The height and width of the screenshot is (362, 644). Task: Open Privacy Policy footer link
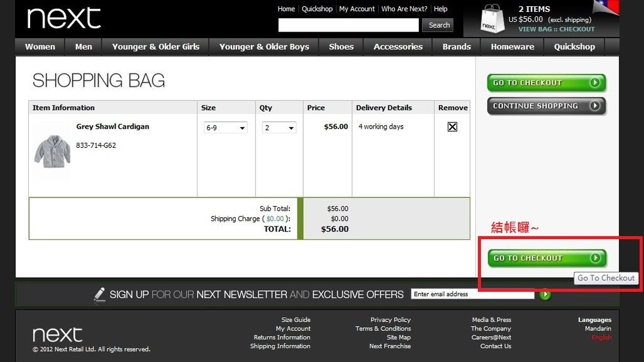tap(391, 320)
